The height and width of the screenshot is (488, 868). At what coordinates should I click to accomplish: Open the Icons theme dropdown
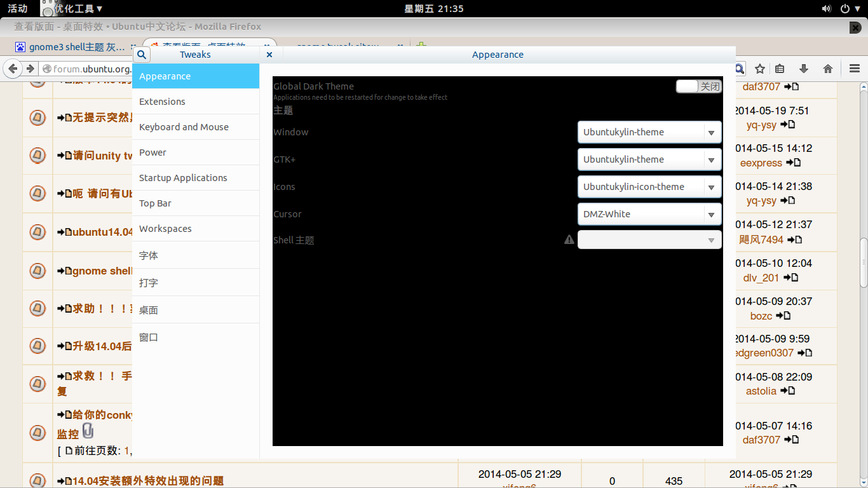[x=649, y=187]
